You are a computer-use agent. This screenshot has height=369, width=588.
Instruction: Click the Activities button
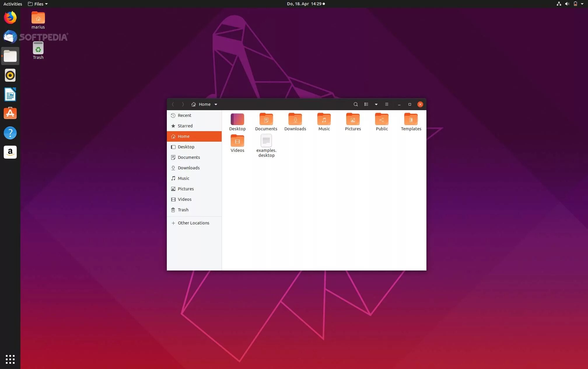tap(13, 4)
